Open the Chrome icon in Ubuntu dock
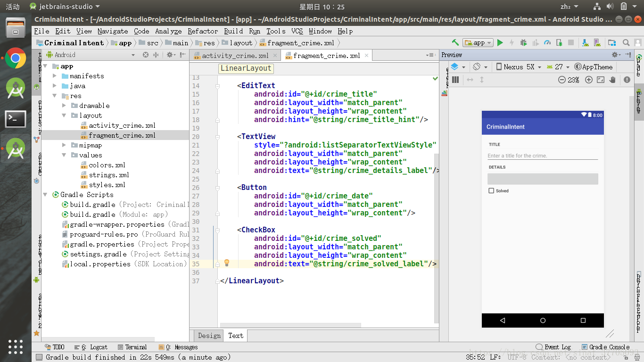 tap(16, 58)
